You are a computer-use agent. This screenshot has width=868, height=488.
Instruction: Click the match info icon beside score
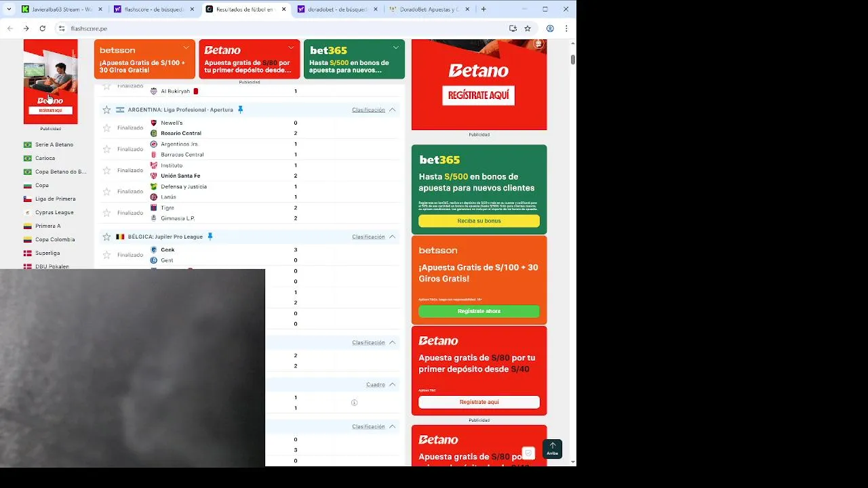(354, 403)
